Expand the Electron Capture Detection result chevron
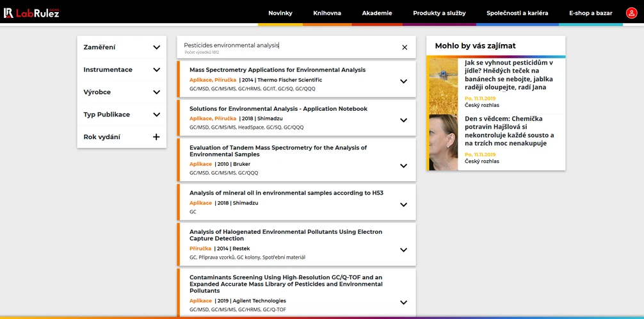The image size is (644, 319). [x=403, y=250]
